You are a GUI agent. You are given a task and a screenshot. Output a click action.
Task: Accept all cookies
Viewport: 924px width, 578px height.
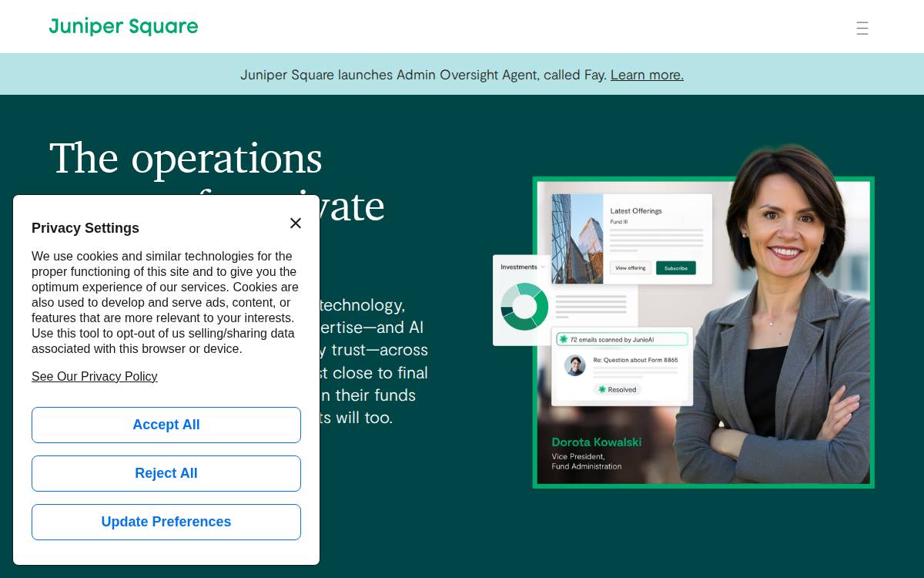[166, 425]
